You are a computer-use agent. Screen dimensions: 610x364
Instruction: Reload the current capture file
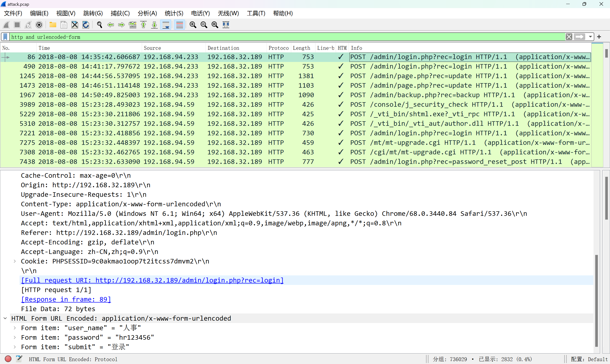click(86, 25)
